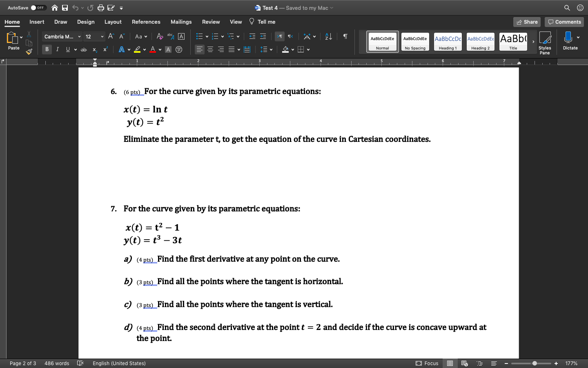Toggle Bold formatting
Image resolution: width=588 pixels, height=368 pixels.
pos(47,49)
